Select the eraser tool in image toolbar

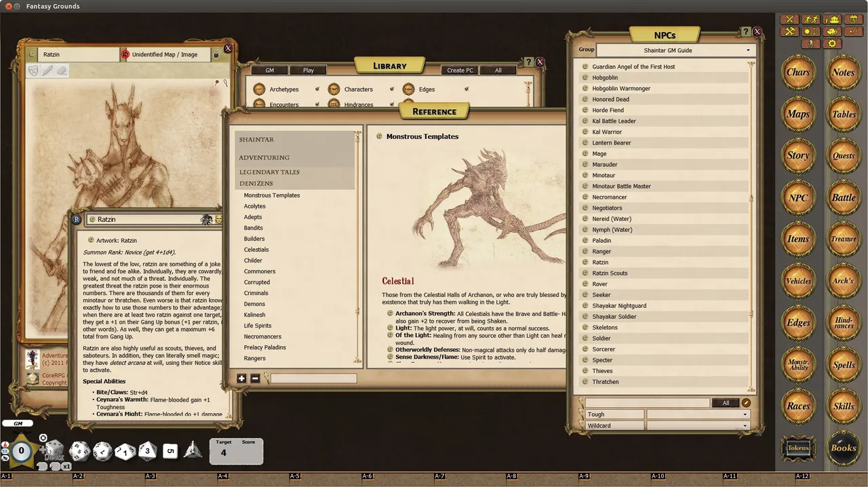pyautogui.click(x=62, y=71)
